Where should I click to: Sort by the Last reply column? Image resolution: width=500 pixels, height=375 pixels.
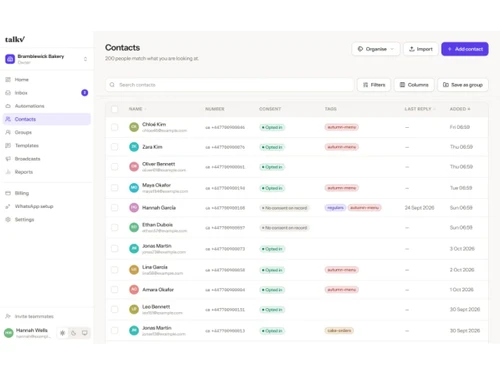[419, 109]
